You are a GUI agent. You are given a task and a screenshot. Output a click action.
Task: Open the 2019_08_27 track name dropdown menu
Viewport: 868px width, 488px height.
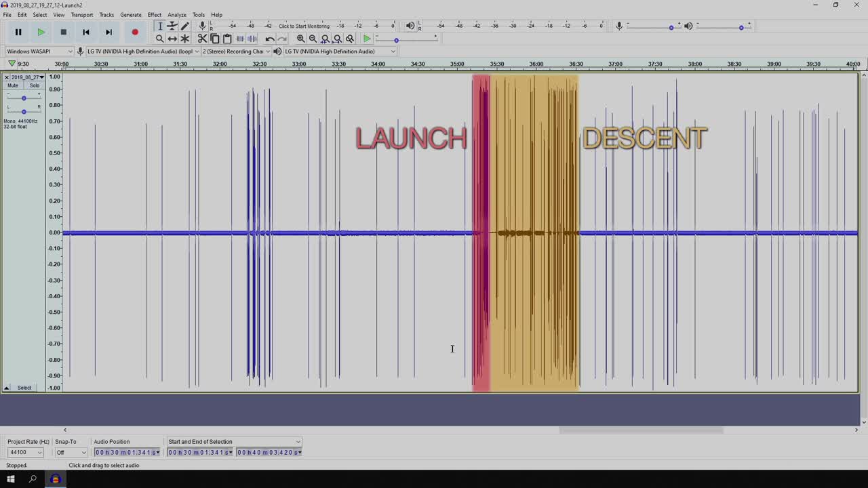click(x=28, y=77)
